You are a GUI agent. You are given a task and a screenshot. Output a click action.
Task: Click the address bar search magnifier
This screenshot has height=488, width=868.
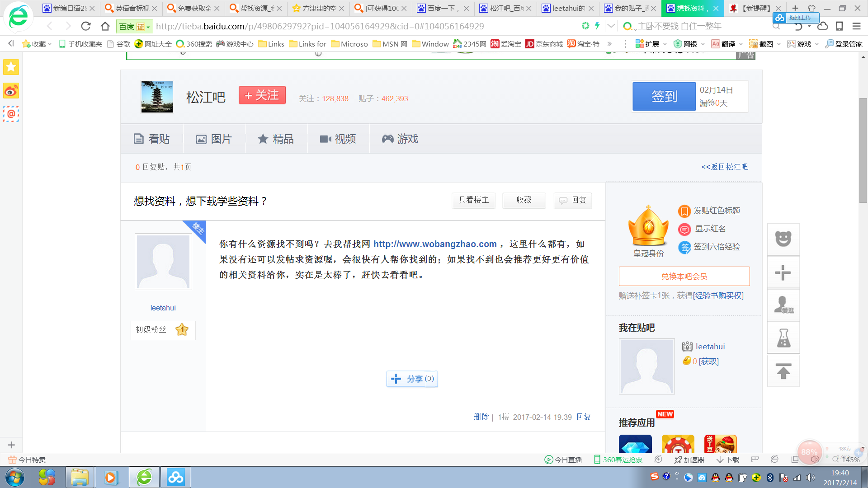(776, 26)
